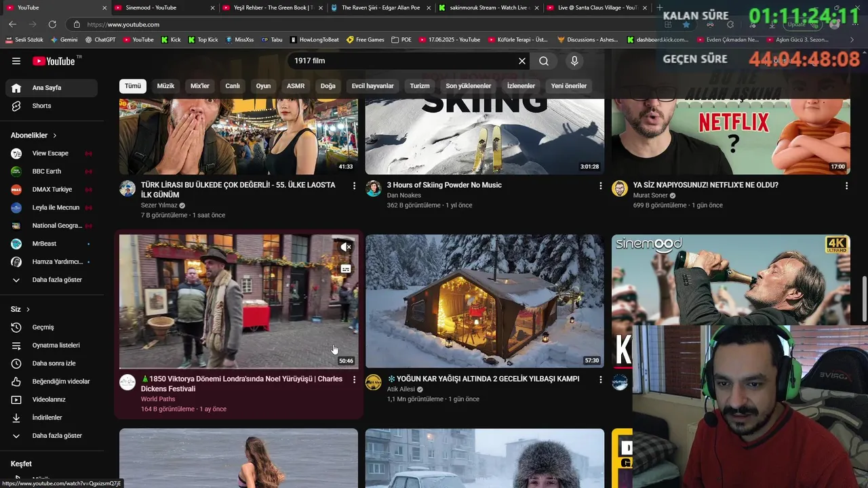Screen dimensions: 868x488
Task: Open Shorts from the sidebar
Action: tap(52, 106)
